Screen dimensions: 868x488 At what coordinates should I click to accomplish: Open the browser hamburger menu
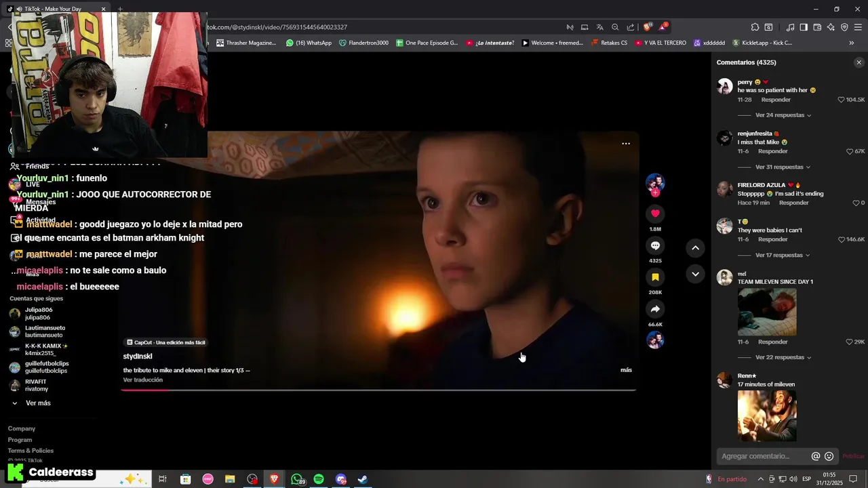click(858, 27)
